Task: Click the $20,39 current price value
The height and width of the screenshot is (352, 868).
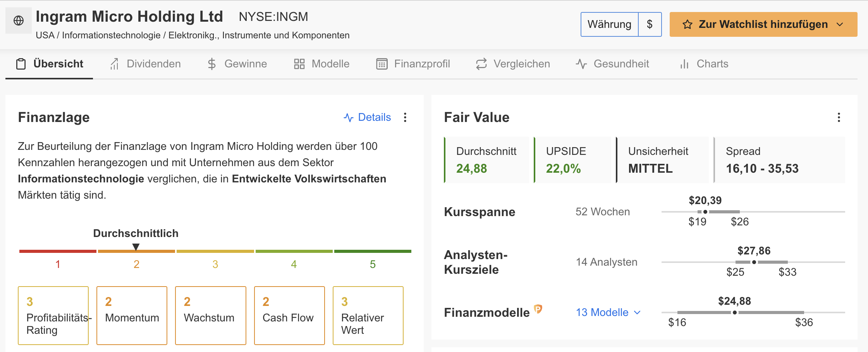Action: (705, 201)
